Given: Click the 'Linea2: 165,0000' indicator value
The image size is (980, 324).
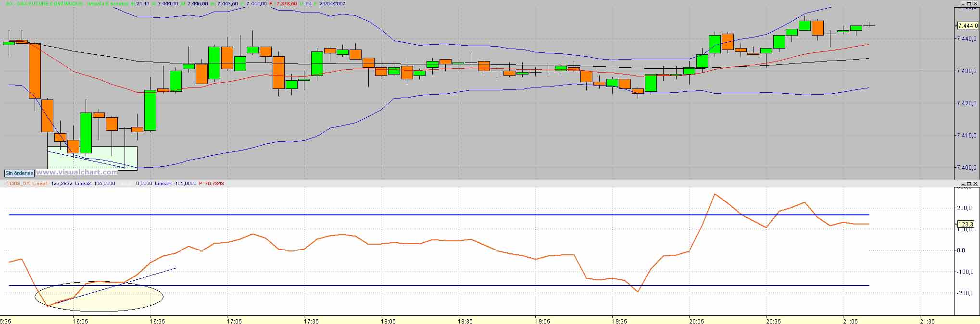Looking at the screenshot, I should point(95,183).
